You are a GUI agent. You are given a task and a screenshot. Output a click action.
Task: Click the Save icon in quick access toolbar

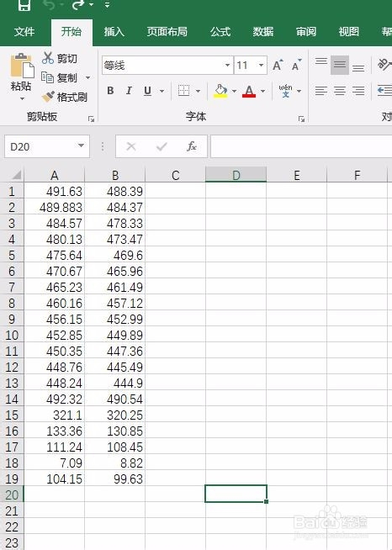pyautogui.click(x=24, y=4)
